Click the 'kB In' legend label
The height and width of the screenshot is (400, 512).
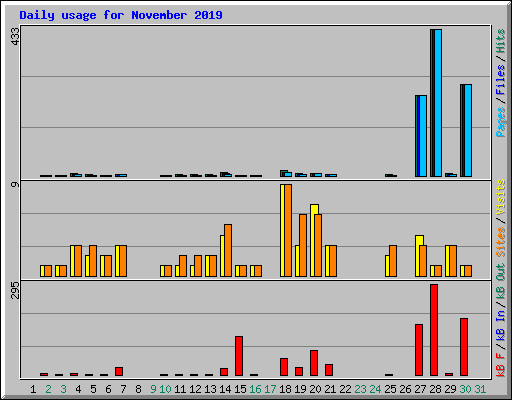coord(501,324)
